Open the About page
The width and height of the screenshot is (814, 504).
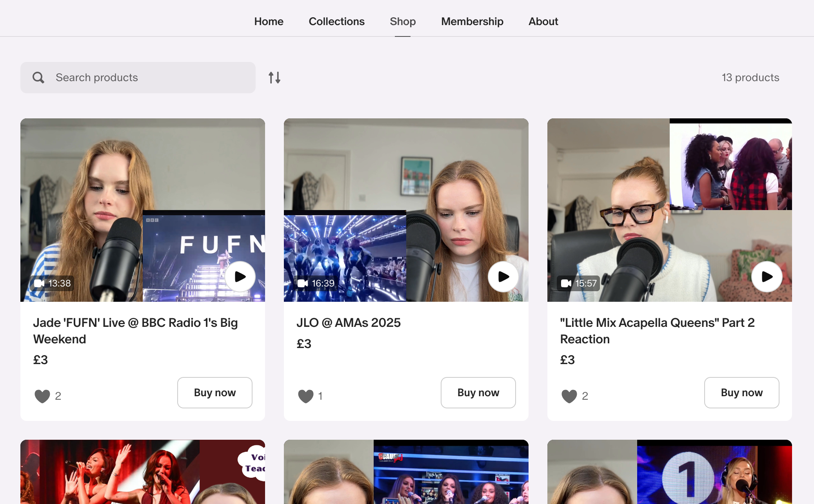[543, 21]
